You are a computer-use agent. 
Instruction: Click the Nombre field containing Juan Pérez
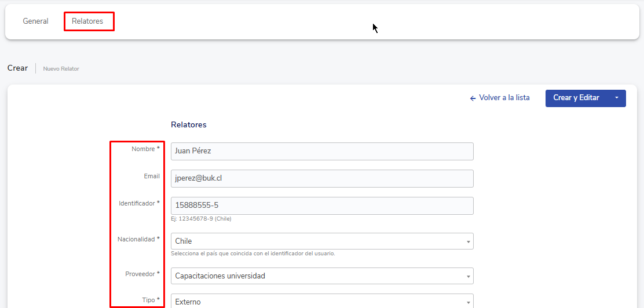[322, 151]
